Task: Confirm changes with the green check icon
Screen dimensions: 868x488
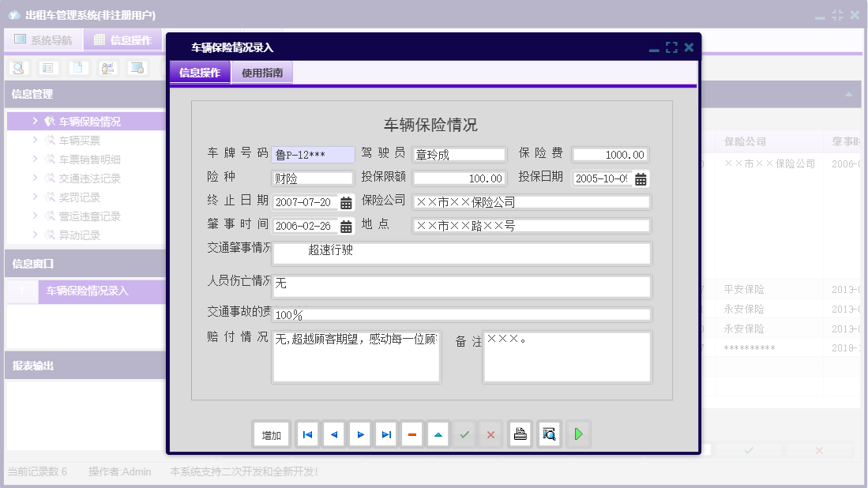Action: coord(464,434)
